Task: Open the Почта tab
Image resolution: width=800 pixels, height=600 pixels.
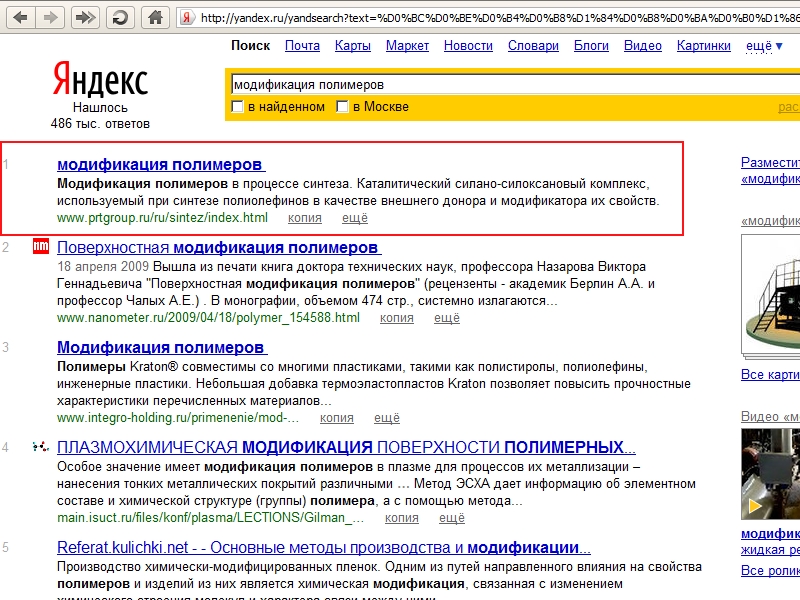Action: coord(302,45)
